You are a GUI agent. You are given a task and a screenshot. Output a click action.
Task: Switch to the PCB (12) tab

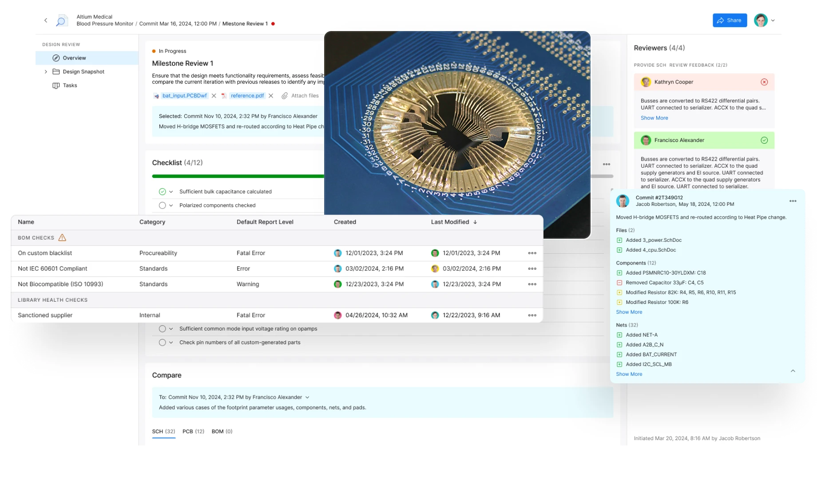193,432
